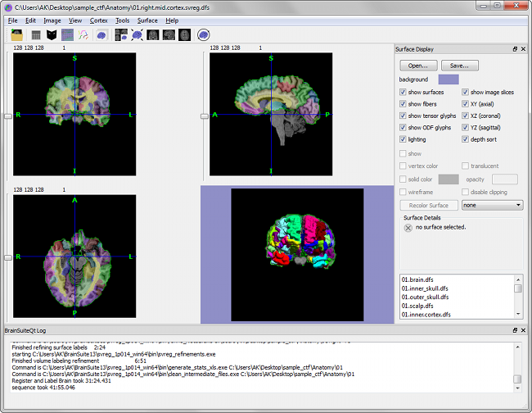Click the single blue brain surface icon
The height and width of the screenshot is (413, 532).
click(102, 35)
